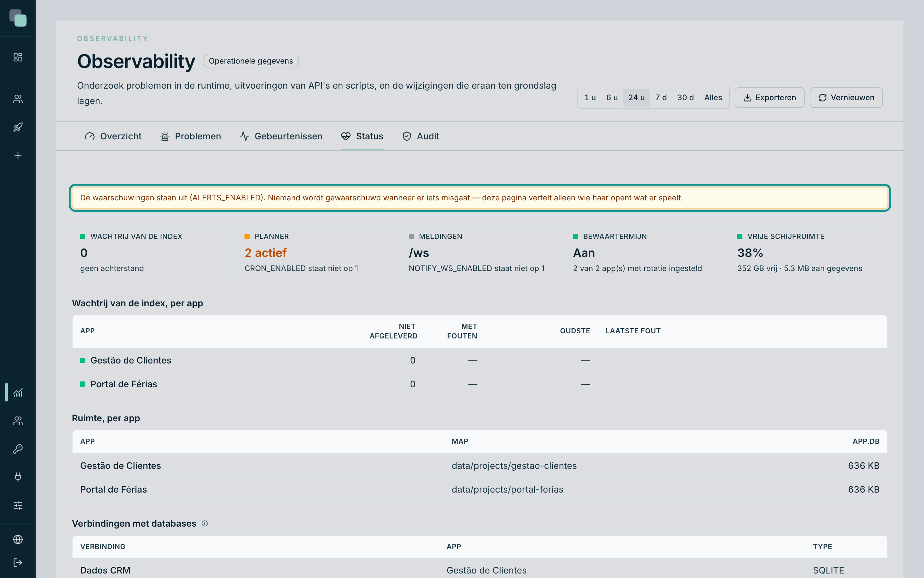Select the 30 d time range
924x578 pixels.
[685, 98]
